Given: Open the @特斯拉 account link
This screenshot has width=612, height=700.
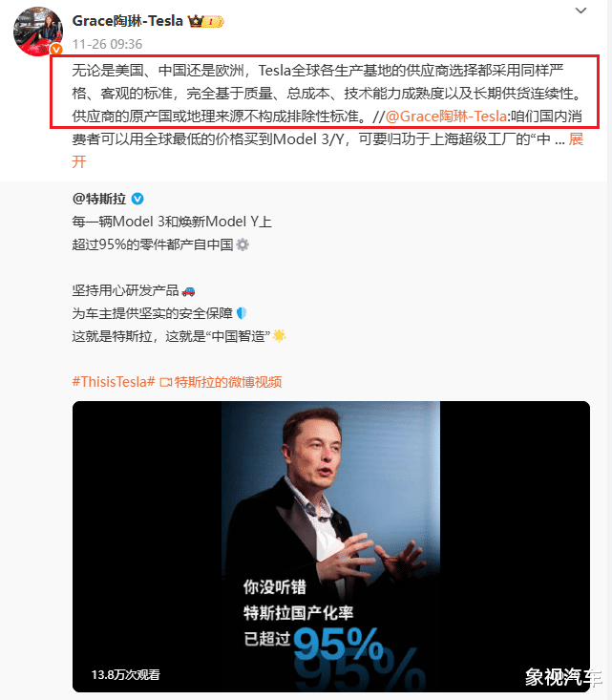Looking at the screenshot, I should tap(99, 199).
